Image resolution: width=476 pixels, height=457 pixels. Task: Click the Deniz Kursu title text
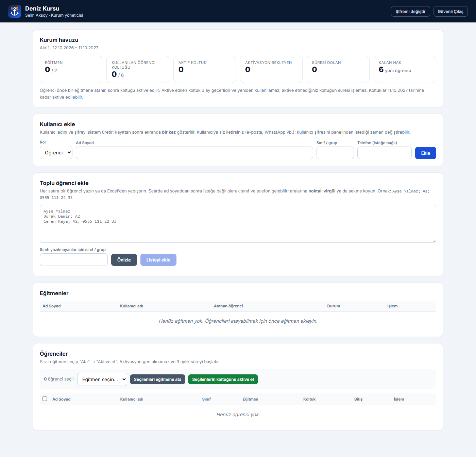point(42,9)
